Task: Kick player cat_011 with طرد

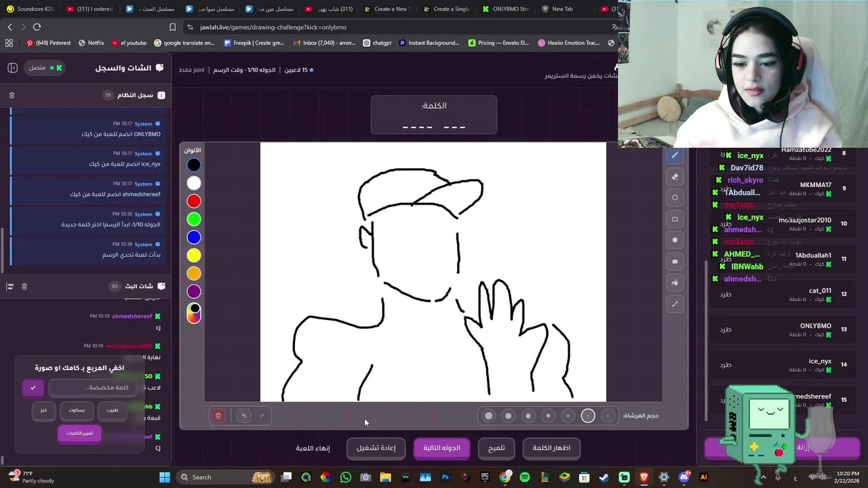Action: pos(726,294)
